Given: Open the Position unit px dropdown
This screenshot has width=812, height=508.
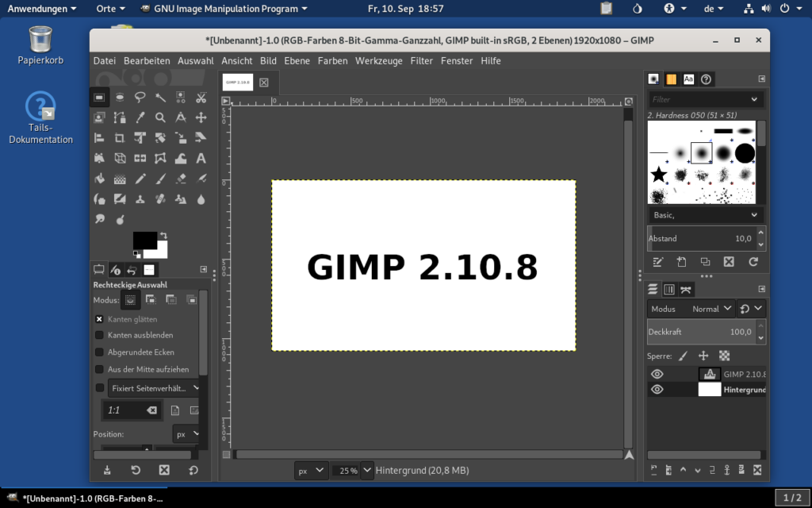Looking at the screenshot, I should pyautogui.click(x=186, y=434).
